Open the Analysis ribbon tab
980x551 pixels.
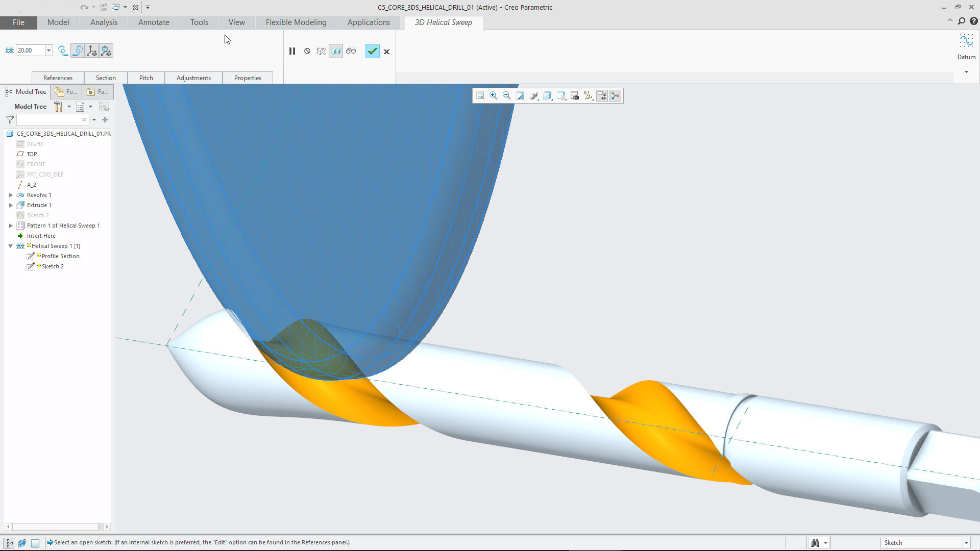tap(103, 22)
